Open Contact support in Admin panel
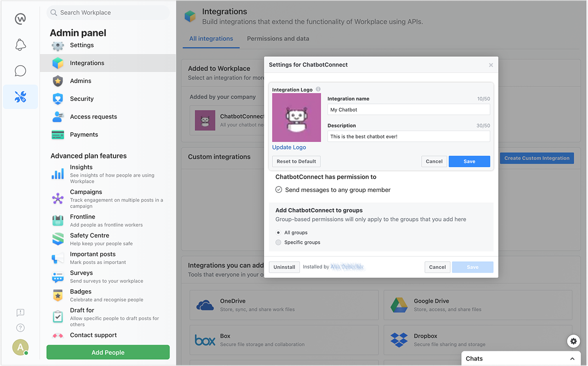 94,335
